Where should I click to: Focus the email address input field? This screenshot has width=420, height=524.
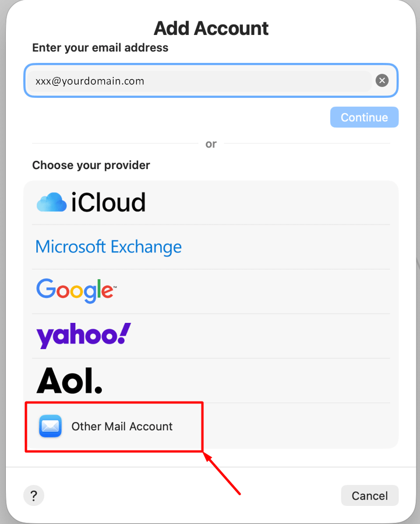pos(198,80)
